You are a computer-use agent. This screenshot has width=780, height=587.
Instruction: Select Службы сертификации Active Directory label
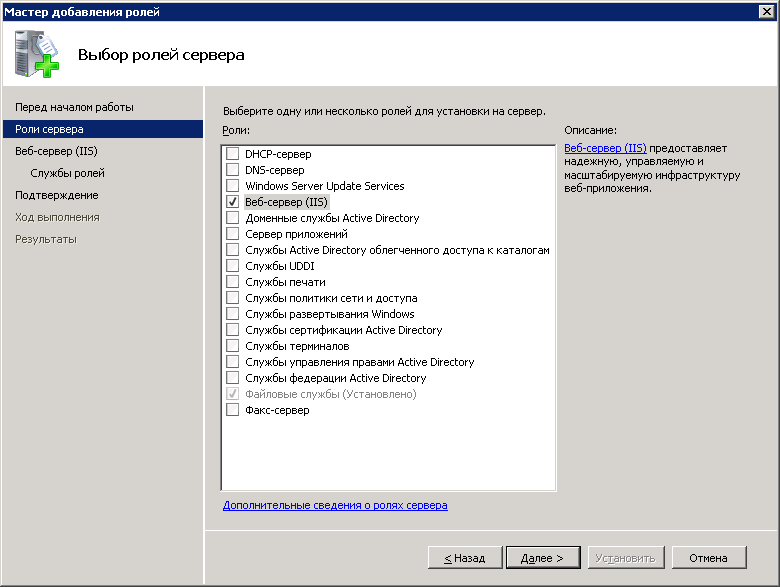[344, 330]
